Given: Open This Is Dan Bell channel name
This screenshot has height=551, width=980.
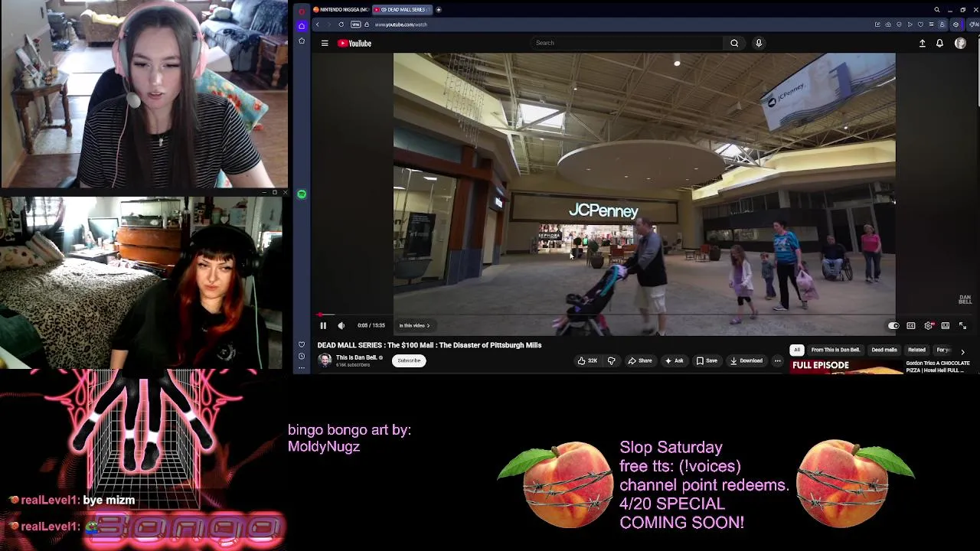Looking at the screenshot, I should 356,357.
